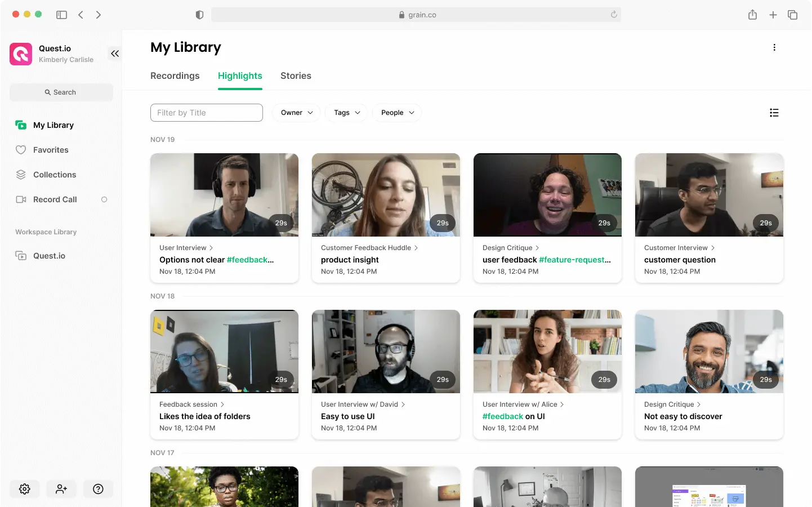812x507 pixels.
Task: Open the three-dot more options menu
Action: click(x=774, y=47)
